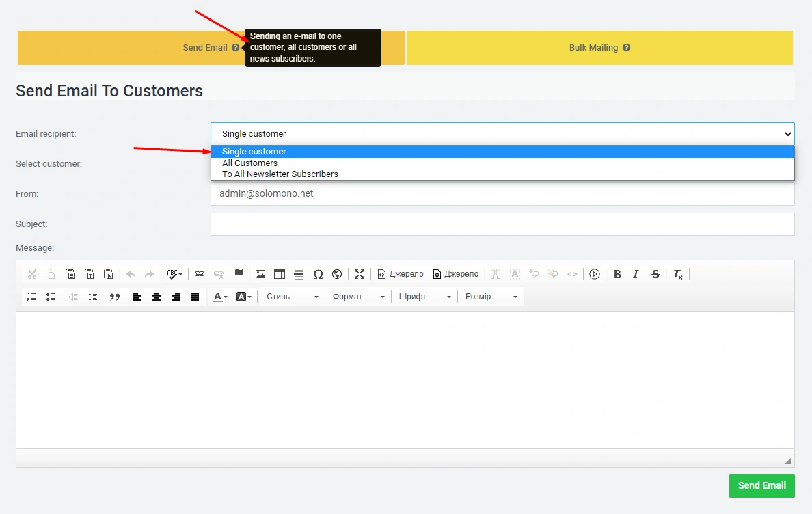
Task: Open the special character Omega tool
Action: (318, 274)
